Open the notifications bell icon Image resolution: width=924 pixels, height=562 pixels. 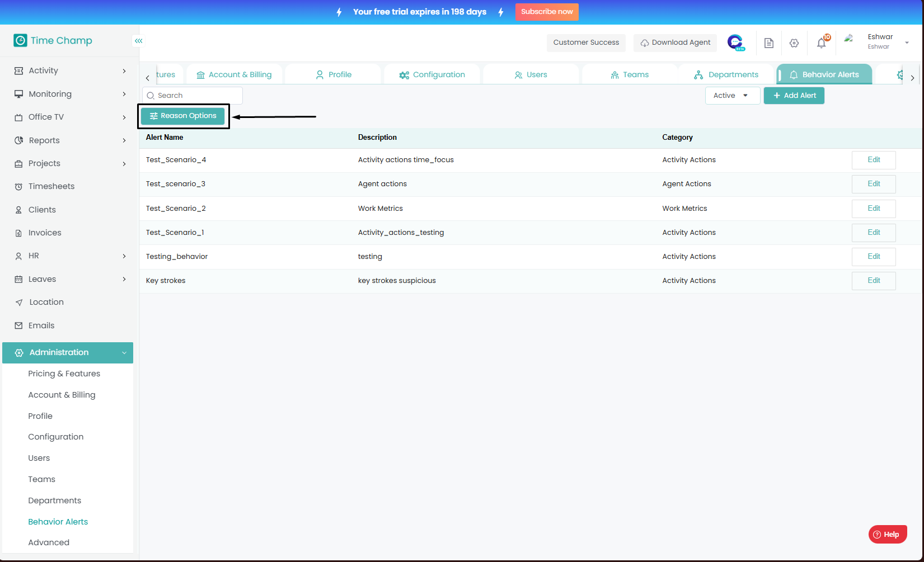[x=822, y=42]
